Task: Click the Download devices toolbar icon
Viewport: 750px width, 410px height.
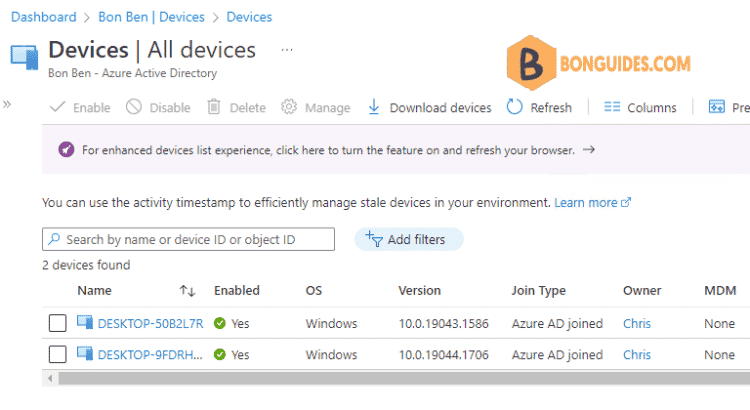Action: (374, 108)
